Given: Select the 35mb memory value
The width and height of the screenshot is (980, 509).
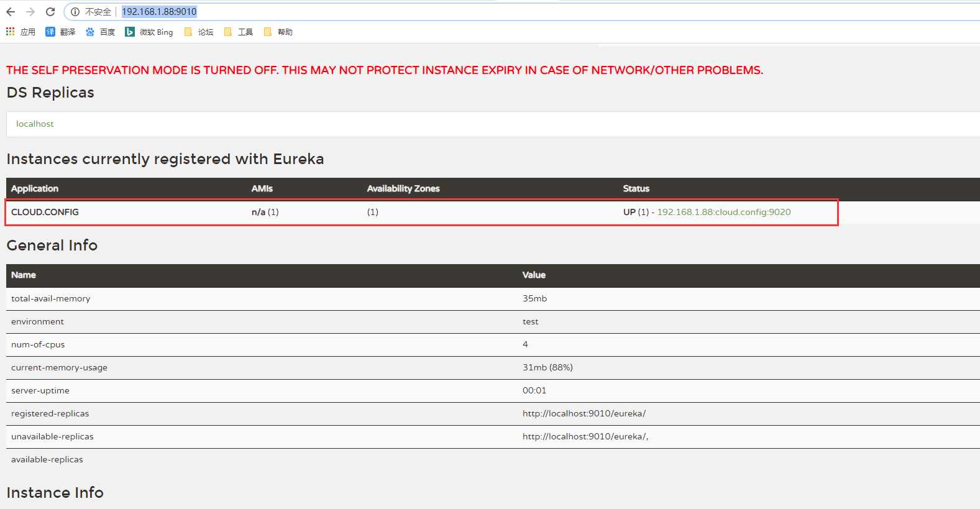Looking at the screenshot, I should click(535, 298).
